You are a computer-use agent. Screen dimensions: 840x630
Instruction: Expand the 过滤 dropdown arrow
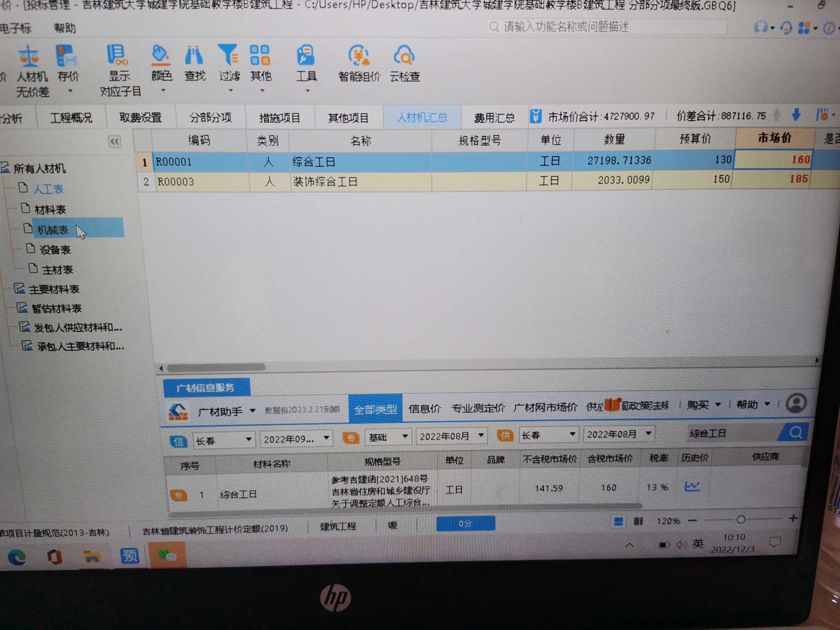231,90
